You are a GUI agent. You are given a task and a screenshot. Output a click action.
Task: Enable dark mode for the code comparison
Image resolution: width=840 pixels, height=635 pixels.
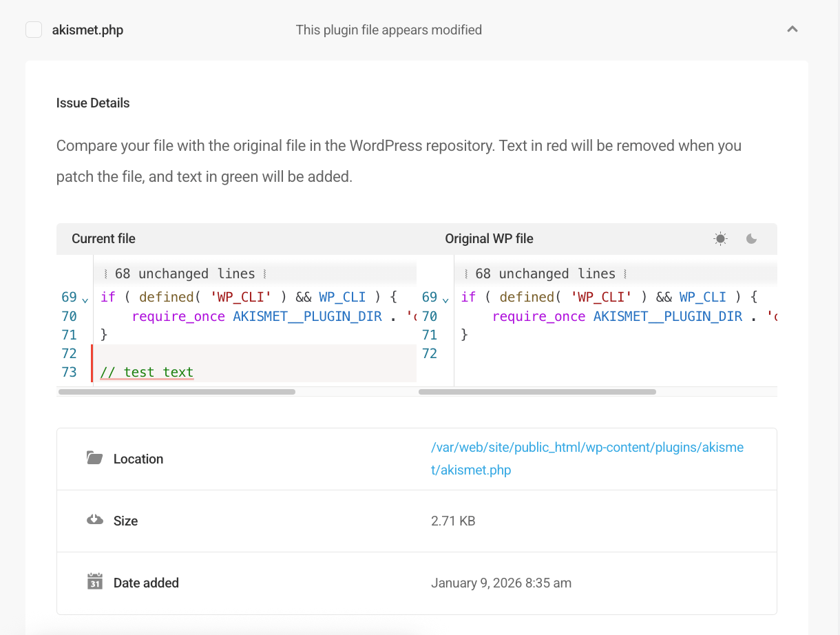(x=750, y=239)
